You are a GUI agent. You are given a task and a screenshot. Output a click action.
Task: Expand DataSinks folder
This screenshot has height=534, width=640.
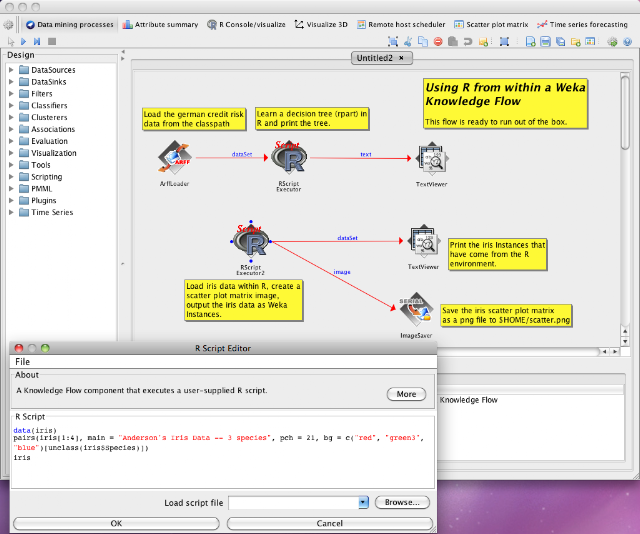[x=11, y=82]
